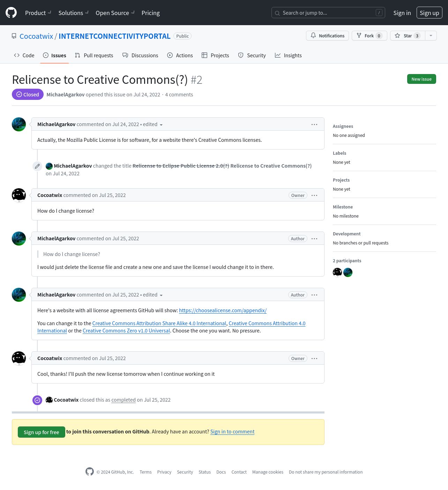
Task: Click MichaelAgarkov avatar beside 'I would just delete' comment
Action: [19, 239]
